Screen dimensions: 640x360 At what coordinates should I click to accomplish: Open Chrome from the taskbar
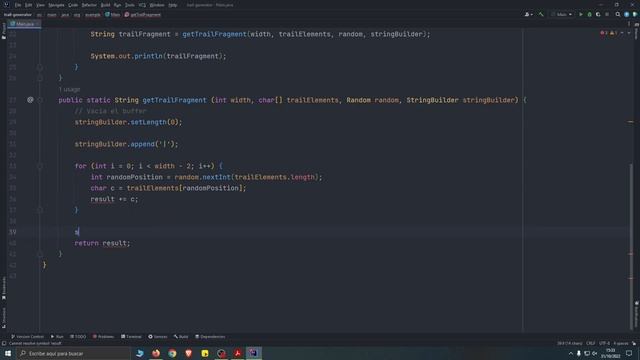(x=172, y=353)
